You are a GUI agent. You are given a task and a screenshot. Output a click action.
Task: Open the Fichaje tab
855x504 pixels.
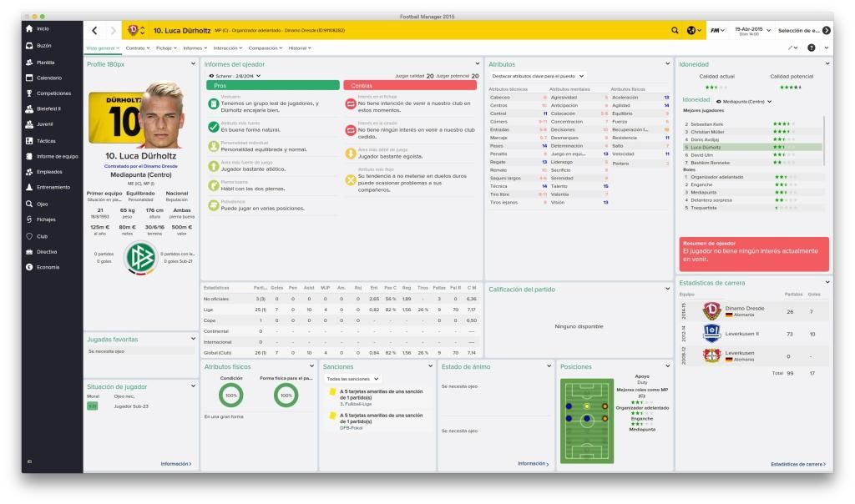[166, 48]
